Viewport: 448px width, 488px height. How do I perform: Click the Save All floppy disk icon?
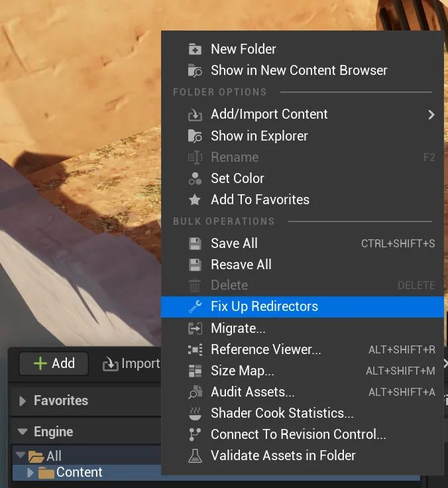(x=195, y=244)
